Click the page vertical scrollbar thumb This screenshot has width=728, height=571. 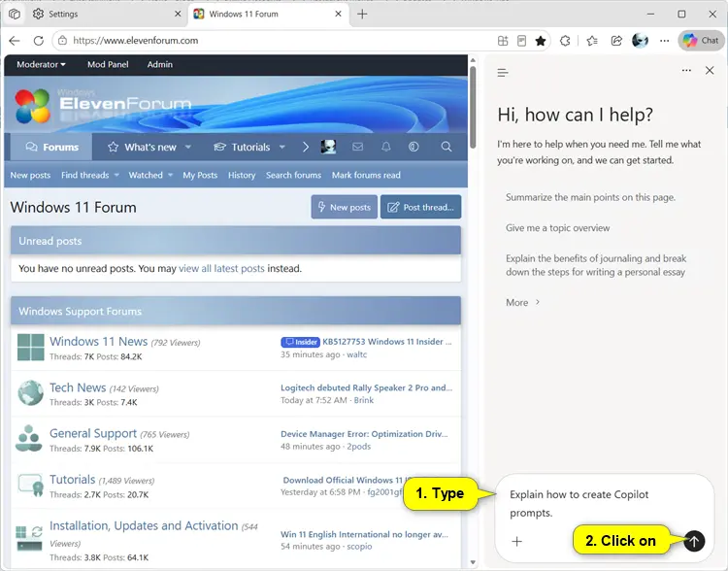(x=473, y=108)
